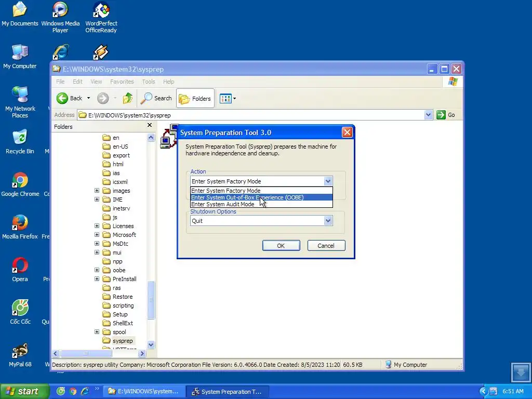The height and width of the screenshot is (399, 532).
Task: Click the Back arrow in Explorer toolbar
Action: tap(69, 98)
